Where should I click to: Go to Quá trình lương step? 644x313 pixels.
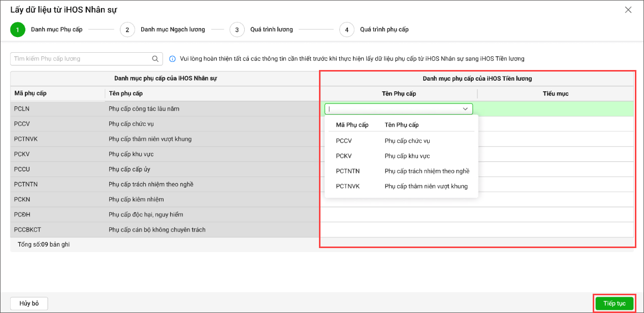click(x=271, y=30)
